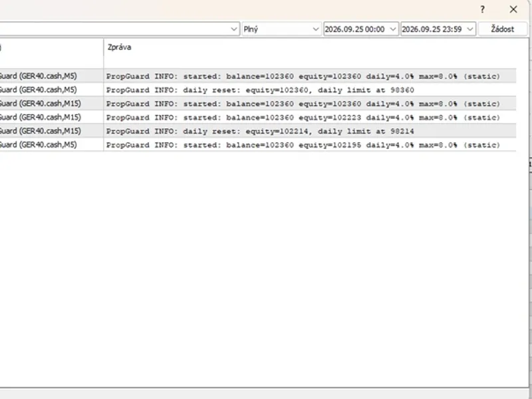The image size is (532, 399).
Task: Select the log message 'daily limit at 98360'
Action: point(260,90)
